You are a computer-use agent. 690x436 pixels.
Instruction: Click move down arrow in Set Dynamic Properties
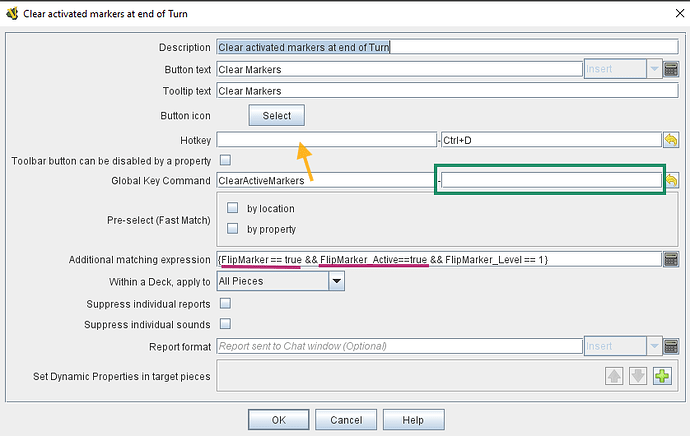point(638,376)
